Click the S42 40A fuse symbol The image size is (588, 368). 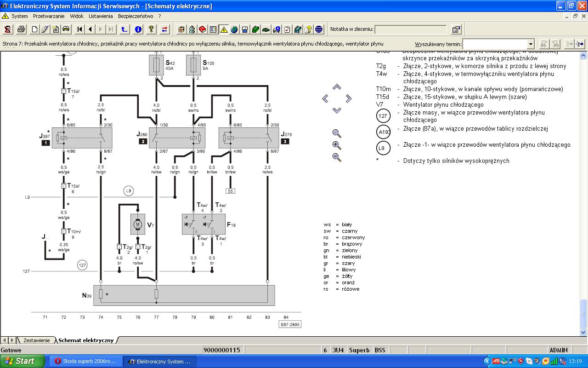click(157, 65)
